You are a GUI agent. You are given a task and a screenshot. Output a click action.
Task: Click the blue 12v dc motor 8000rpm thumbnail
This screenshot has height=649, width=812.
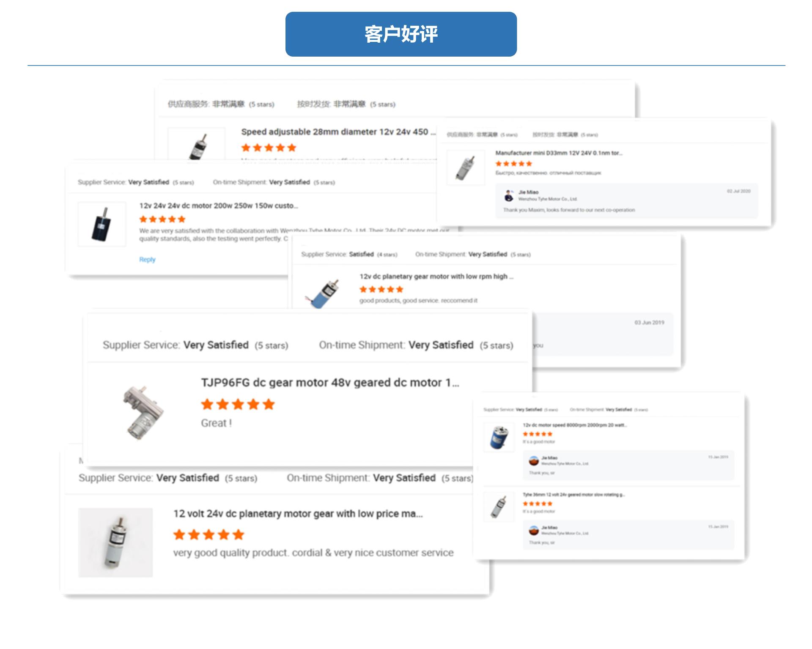[x=499, y=437]
